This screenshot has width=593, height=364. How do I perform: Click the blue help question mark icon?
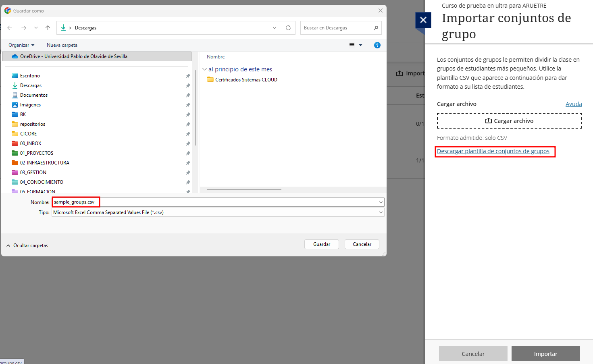[377, 45]
